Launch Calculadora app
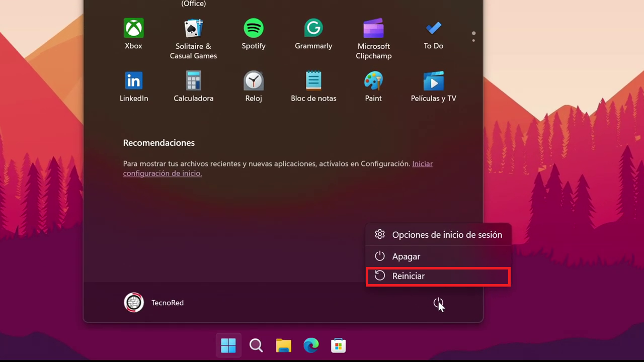 click(193, 86)
